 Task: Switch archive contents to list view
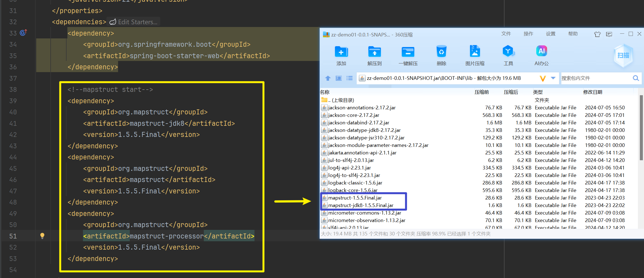point(349,78)
